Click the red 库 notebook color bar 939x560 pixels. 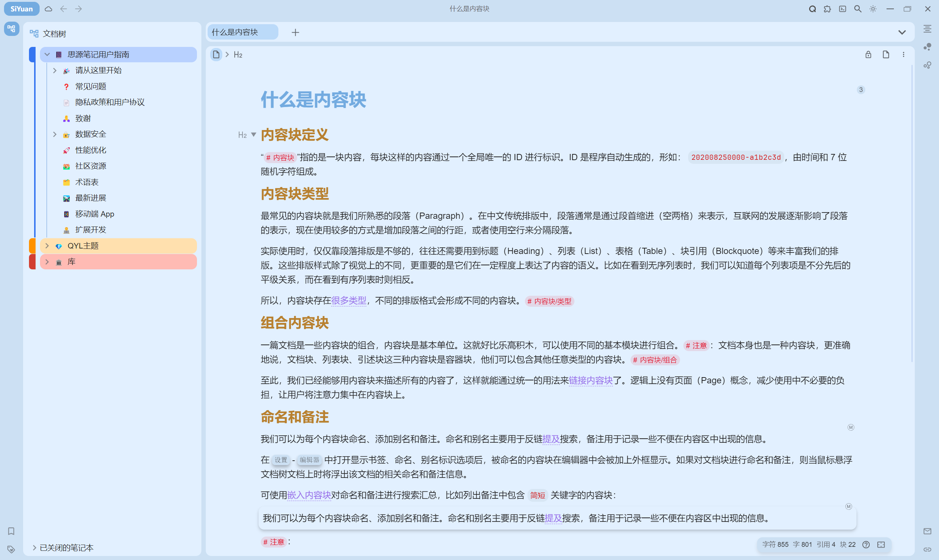[x=33, y=262]
